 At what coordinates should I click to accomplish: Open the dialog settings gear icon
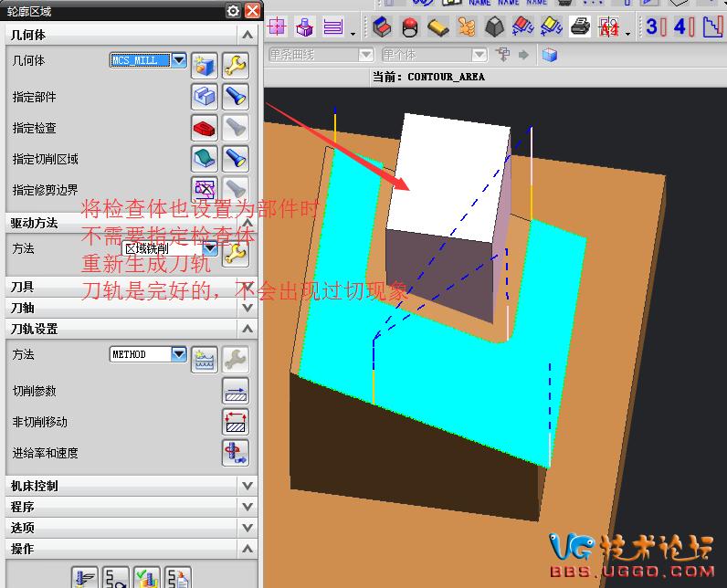[233, 11]
